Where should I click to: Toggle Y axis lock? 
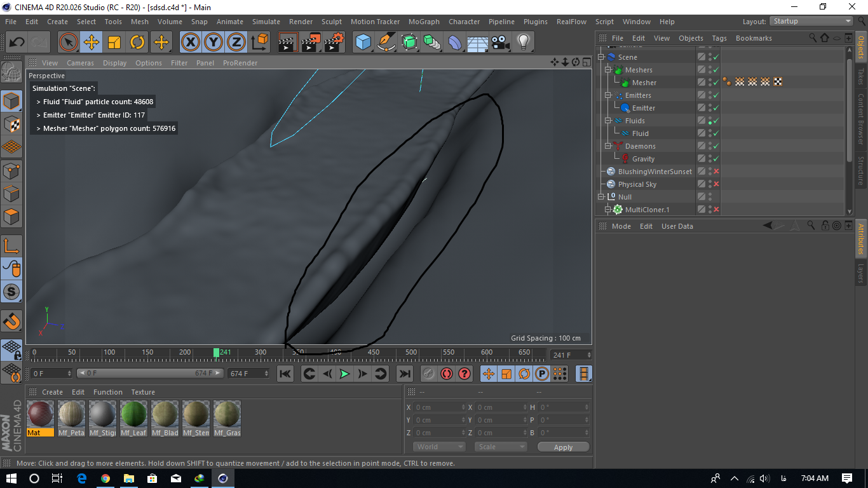tap(213, 43)
